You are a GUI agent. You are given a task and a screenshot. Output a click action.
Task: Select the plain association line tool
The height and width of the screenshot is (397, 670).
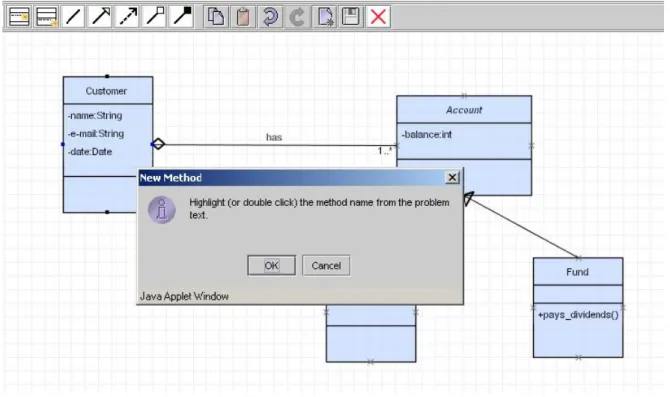pyautogui.click(x=73, y=17)
